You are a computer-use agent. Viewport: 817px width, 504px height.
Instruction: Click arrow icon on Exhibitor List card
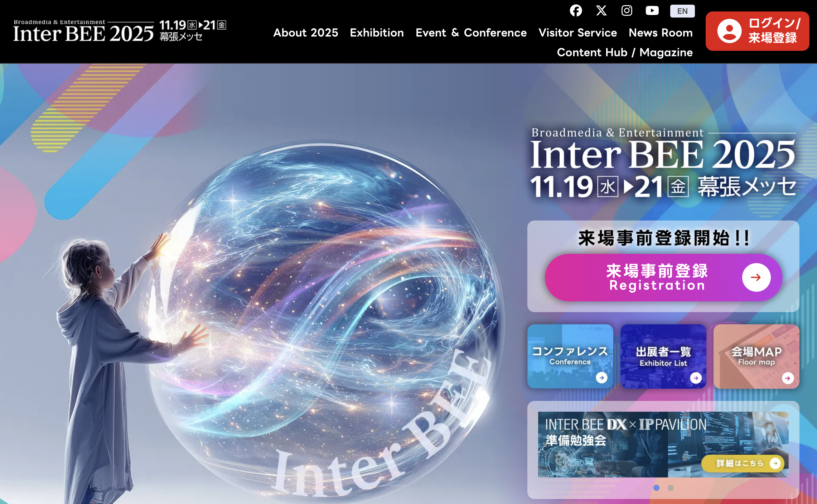(x=696, y=378)
